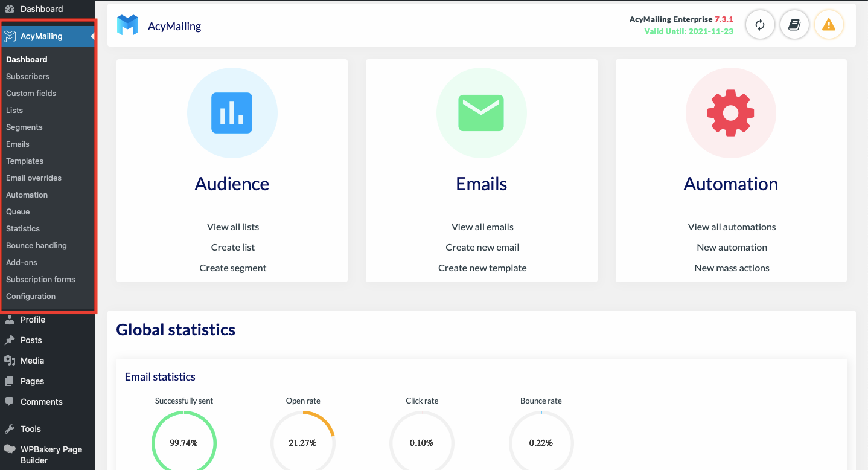Viewport: 868px width, 470px height.
Task: Click the WPBakery Page Builder cloud icon
Action: [x=10, y=449]
